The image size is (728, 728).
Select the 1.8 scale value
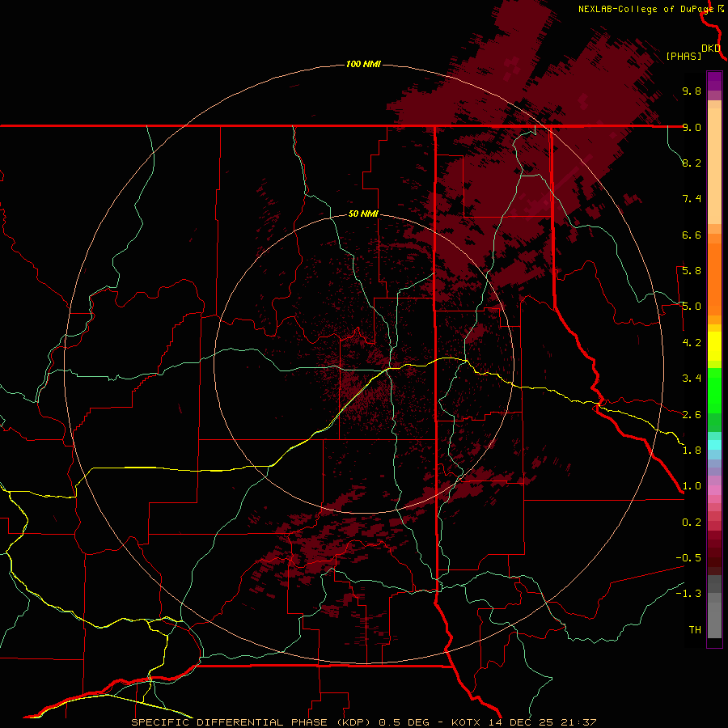point(692,451)
